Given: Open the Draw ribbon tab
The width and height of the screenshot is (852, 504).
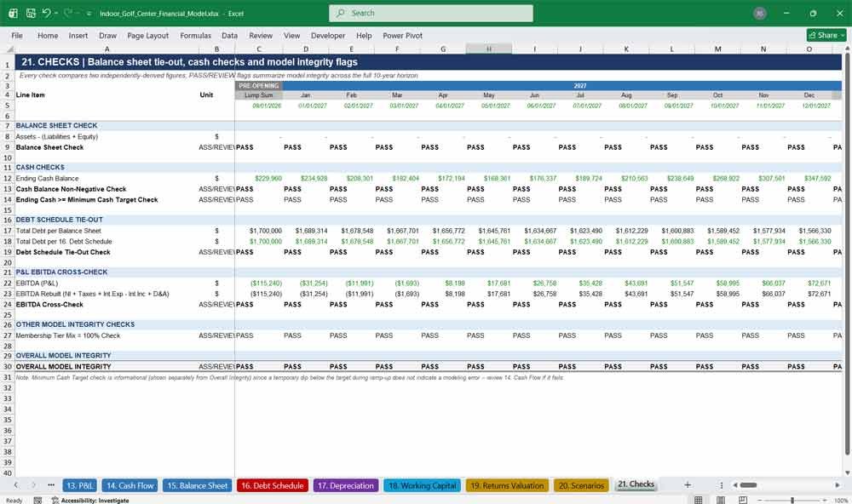Looking at the screenshot, I should tap(107, 35).
